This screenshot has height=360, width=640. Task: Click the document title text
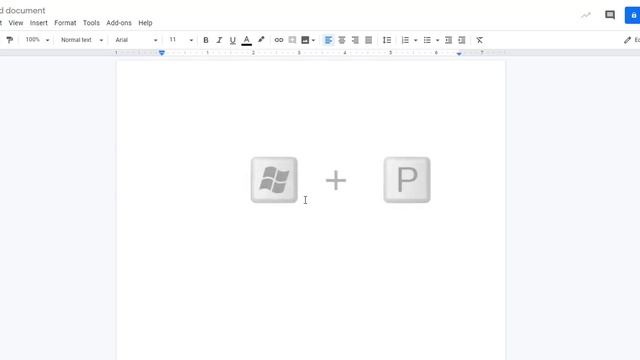(x=22, y=11)
